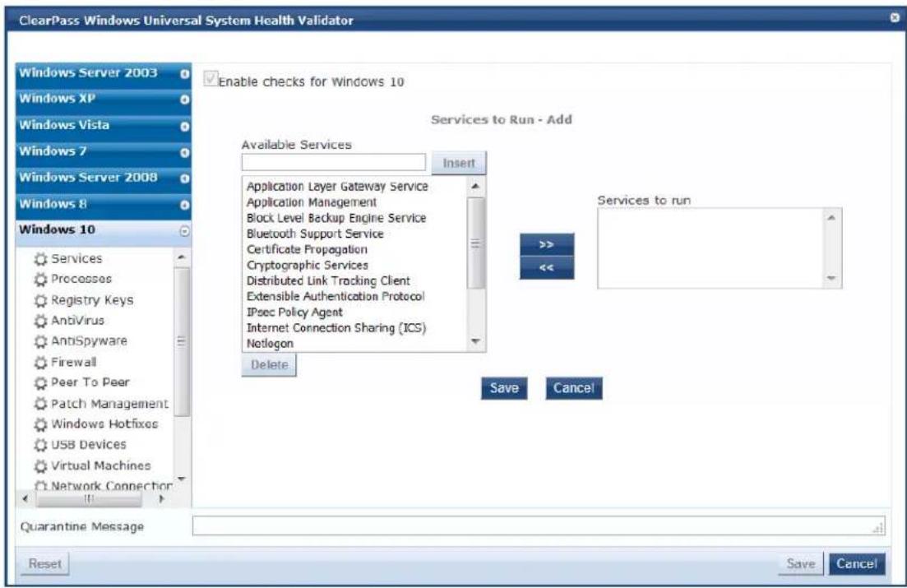
Task: Click the Delete button under Available Services
Action: click(x=269, y=365)
